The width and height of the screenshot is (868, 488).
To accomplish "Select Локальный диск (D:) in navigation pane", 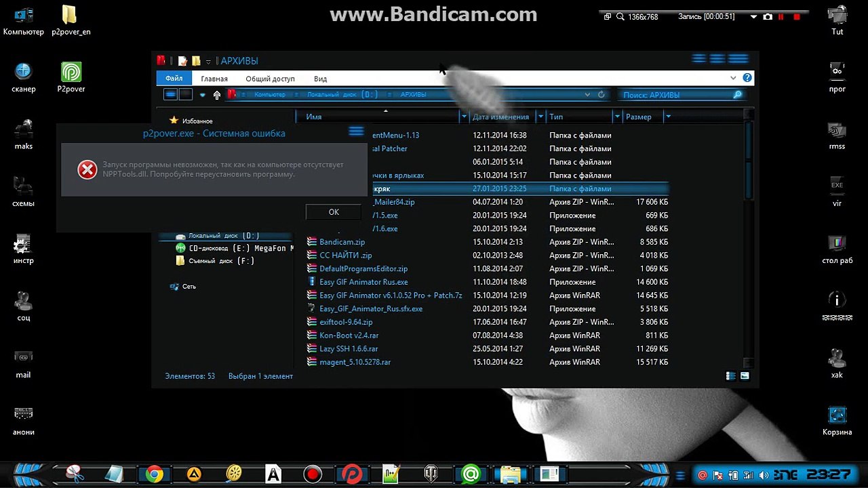I will pos(224,236).
